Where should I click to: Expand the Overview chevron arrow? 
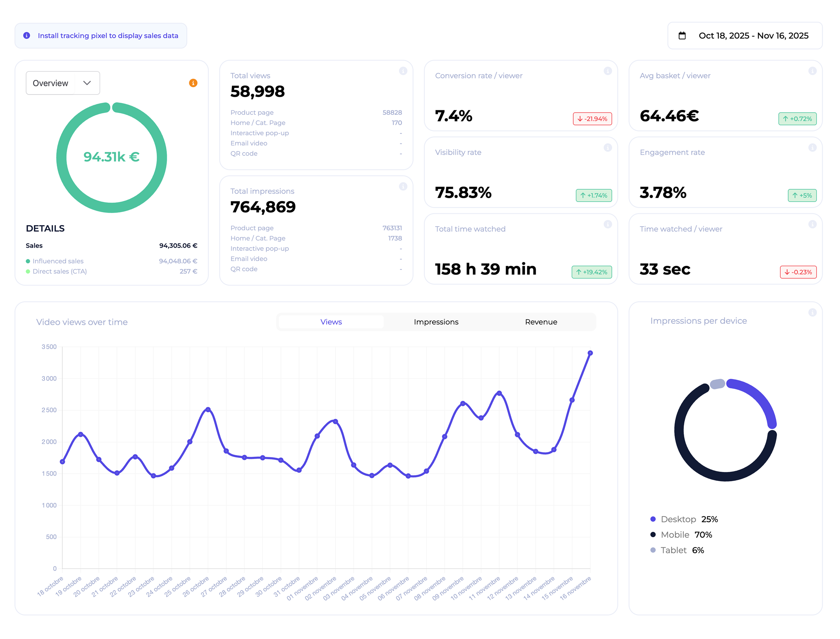[x=87, y=83]
